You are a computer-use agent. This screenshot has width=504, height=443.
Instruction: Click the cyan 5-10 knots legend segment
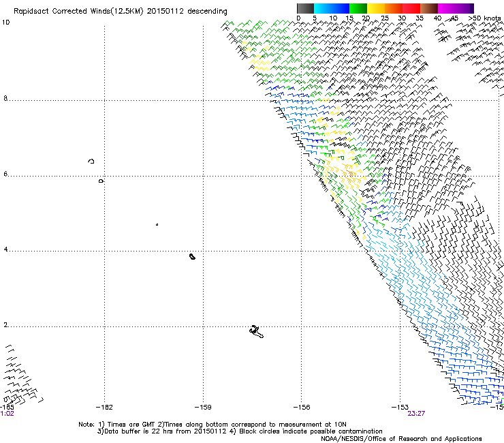[323, 8]
